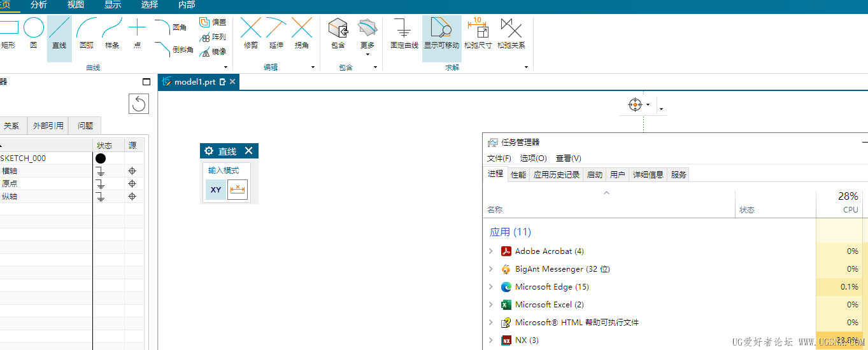
Task: Select XY coordinate input mode
Action: 216,190
